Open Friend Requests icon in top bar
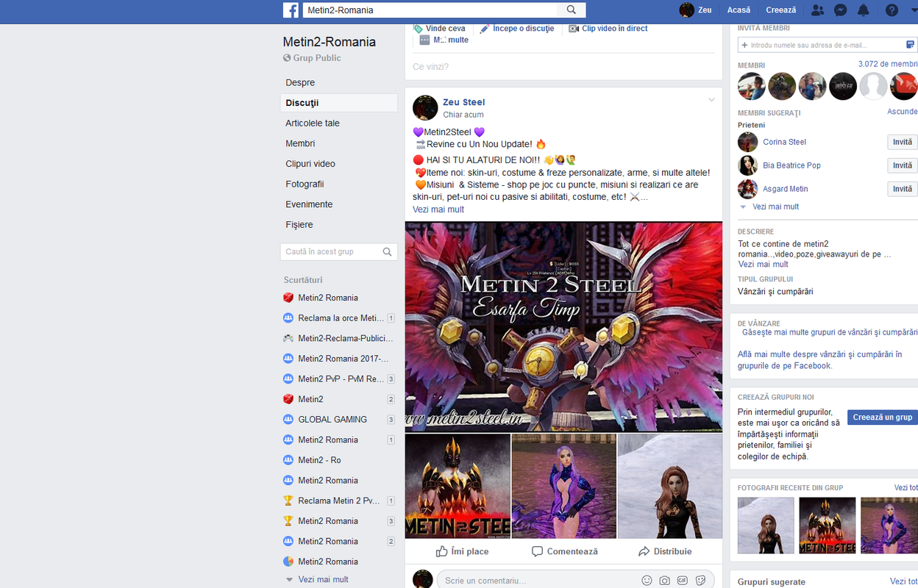918x588 pixels. (817, 10)
